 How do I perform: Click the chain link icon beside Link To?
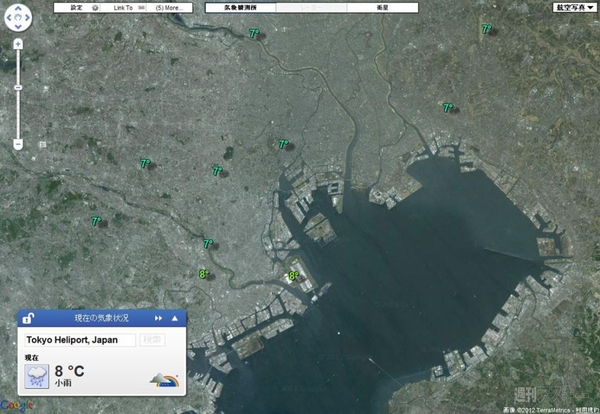(x=141, y=8)
